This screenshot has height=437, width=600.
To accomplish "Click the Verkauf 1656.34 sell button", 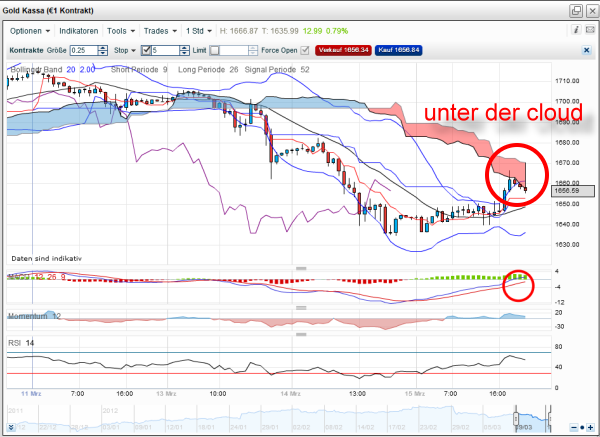I will click(x=343, y=50).
